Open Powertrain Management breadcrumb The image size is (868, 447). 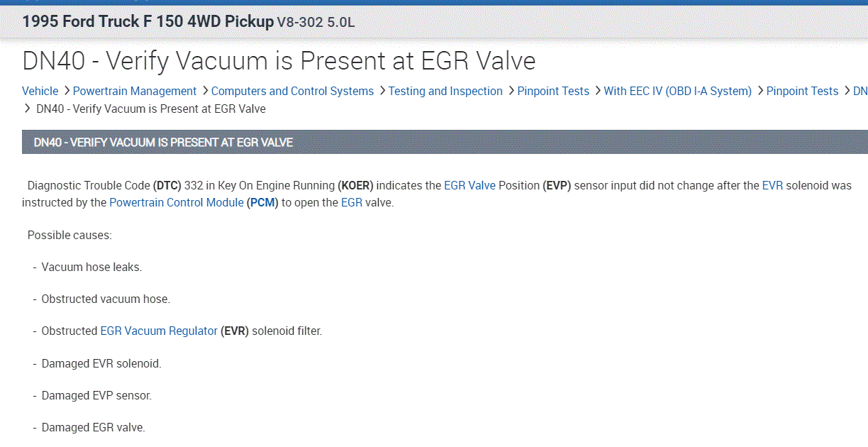tap(135, 91)
